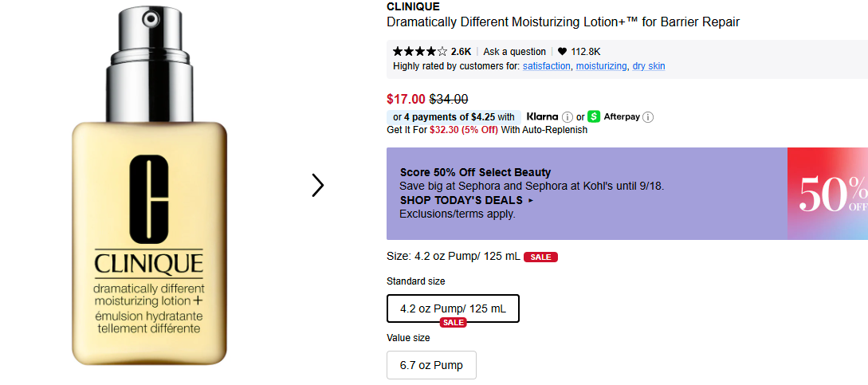
Task: Show next product image with right arrow
Action: [318, 185]
